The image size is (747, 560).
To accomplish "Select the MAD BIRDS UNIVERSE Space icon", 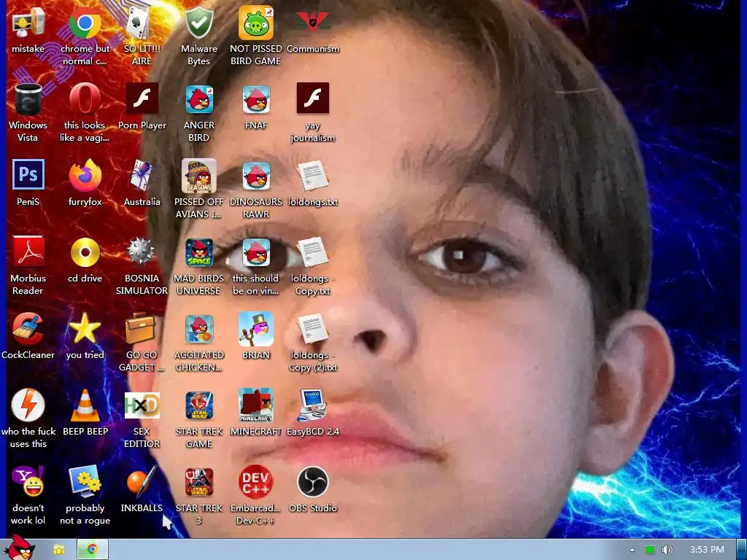I will [198, 252].
